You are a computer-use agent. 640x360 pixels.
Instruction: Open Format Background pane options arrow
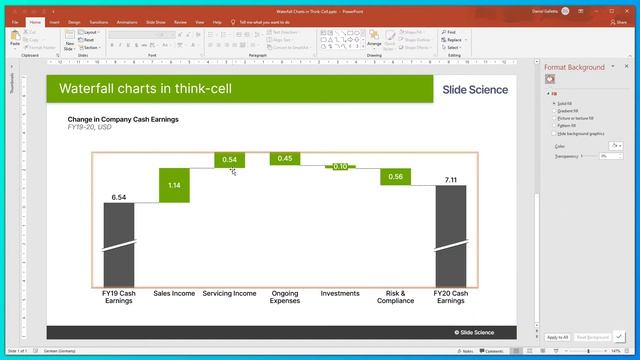pos(613,66)
